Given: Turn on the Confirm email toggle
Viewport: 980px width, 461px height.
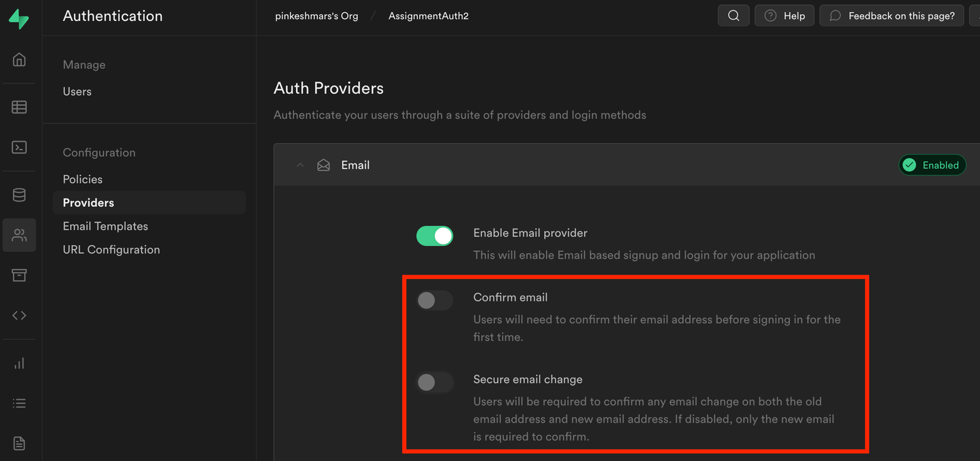Looking at the screenshot, I should click(x=434, y=300).
